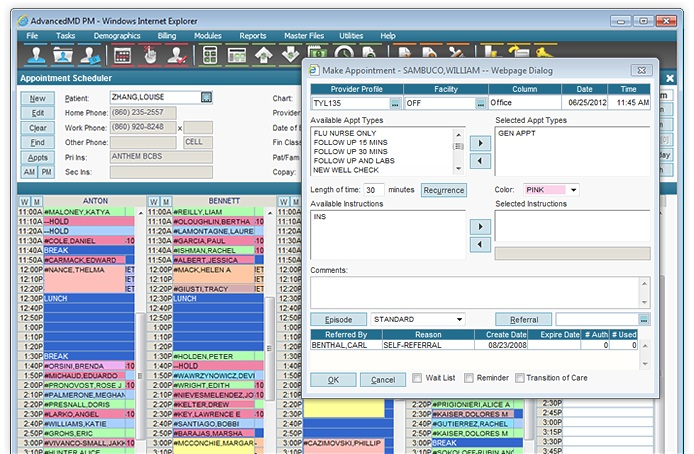Check the Wait List checkbox
This screenshot has height=454, width=694.
coord(417,378)
